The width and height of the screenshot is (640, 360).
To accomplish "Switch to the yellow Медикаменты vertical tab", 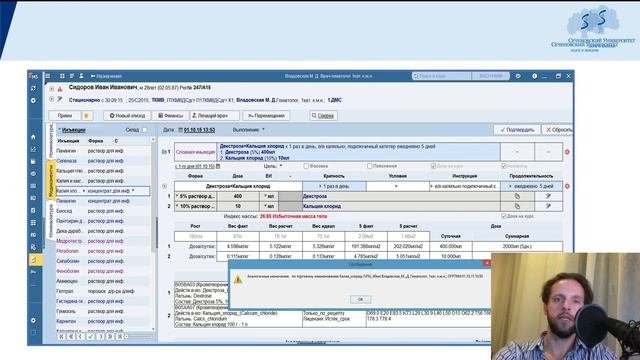I will (x=51, y=180).
